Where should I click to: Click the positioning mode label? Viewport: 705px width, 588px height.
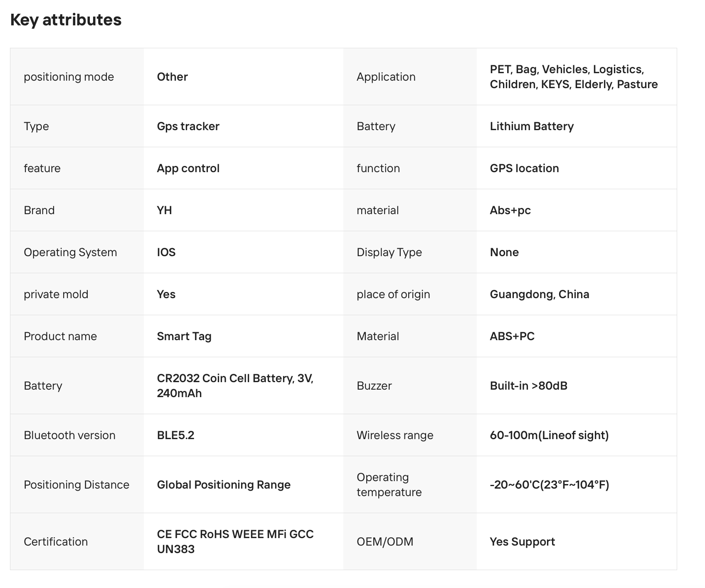pos(69,77)
